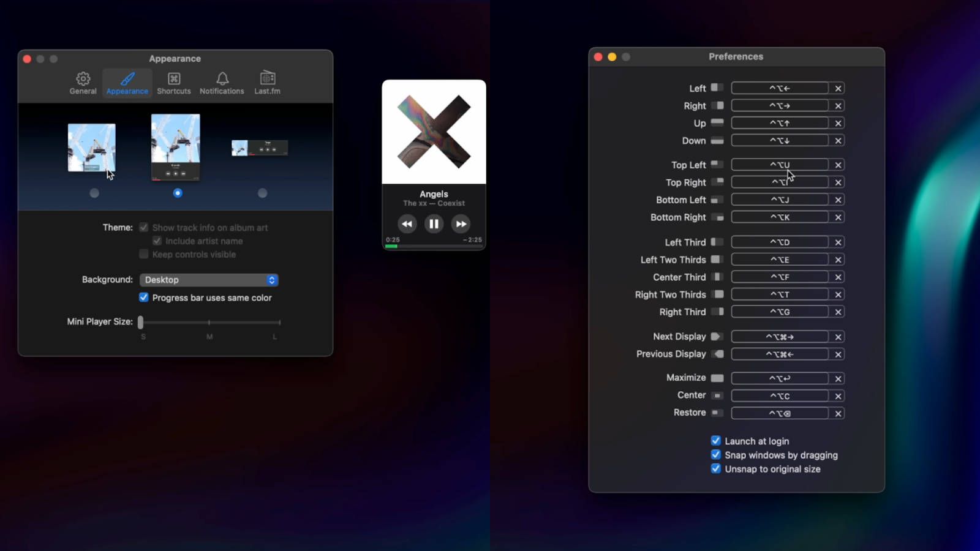
Task: Switch to the Appearance tab
Action: [127, 83]
